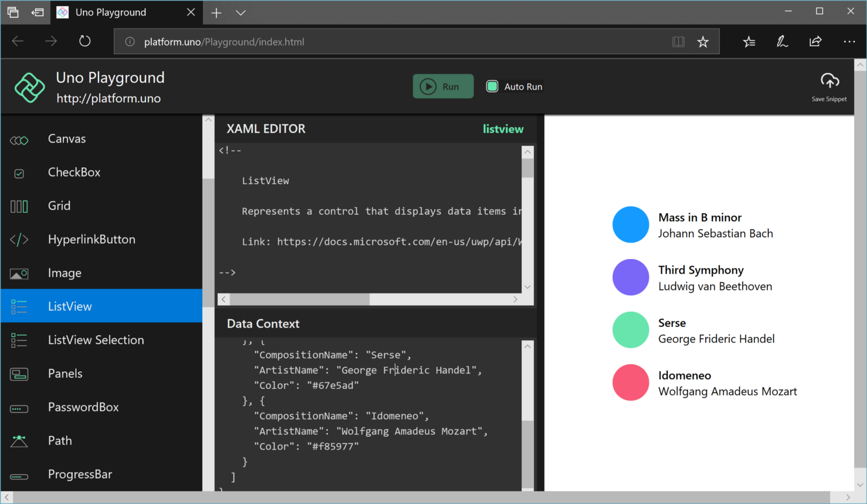This screenshot has height=504, width=867.
Task: Open ListView Selection sample
Action: coord(96,340)
